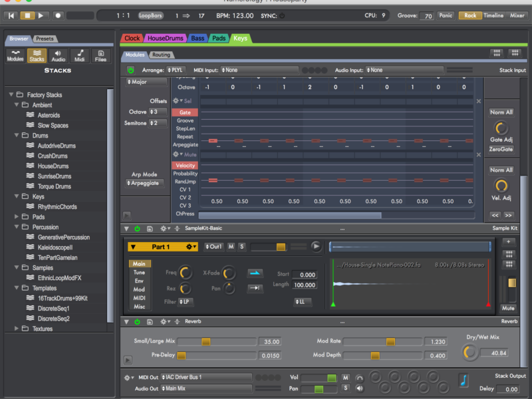
Task: Open the Routing tab
Action: point(161,55)
